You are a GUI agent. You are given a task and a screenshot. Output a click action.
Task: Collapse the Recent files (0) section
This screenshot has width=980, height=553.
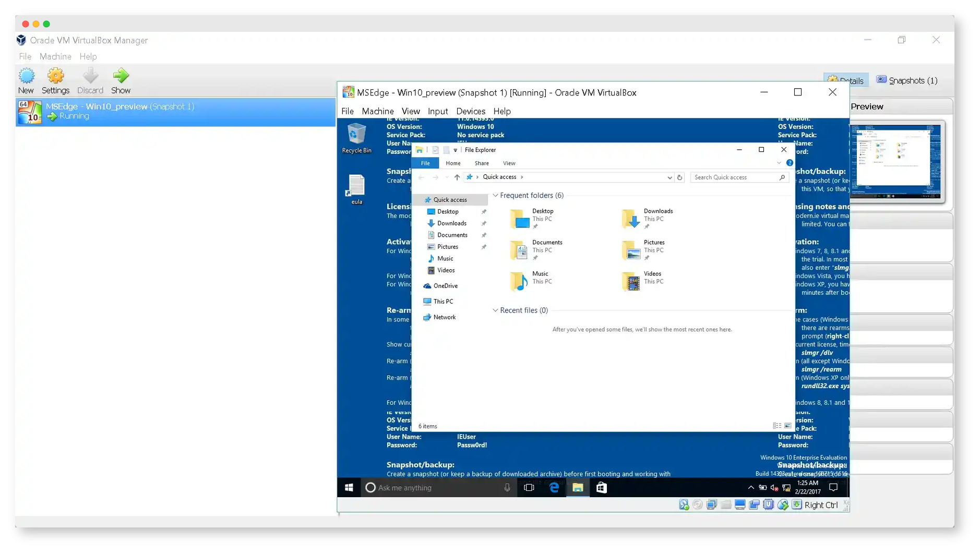(x=495, y=310)
